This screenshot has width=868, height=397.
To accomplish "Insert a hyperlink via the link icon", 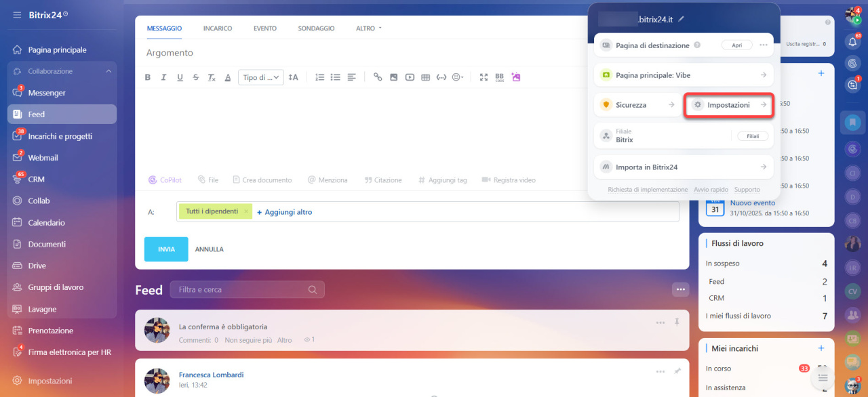I will (x=378, y=77).
